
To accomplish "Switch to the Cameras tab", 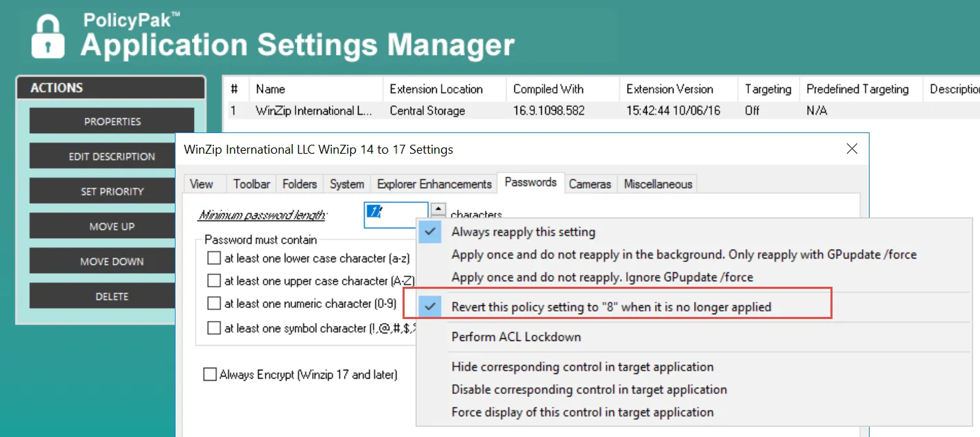I will pos(590,184).
